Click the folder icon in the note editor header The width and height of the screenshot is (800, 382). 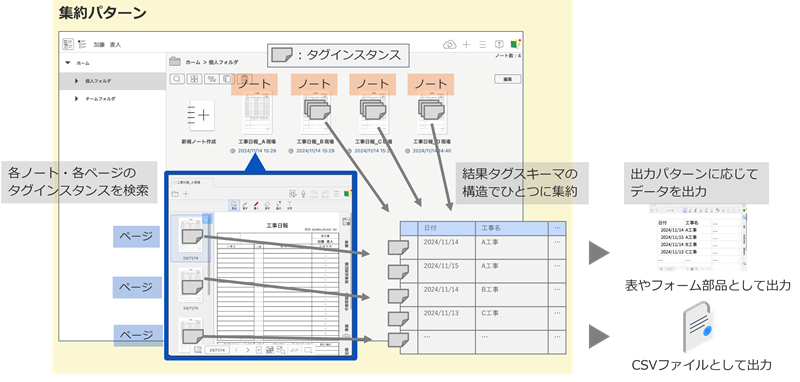[x=174, y=194]
